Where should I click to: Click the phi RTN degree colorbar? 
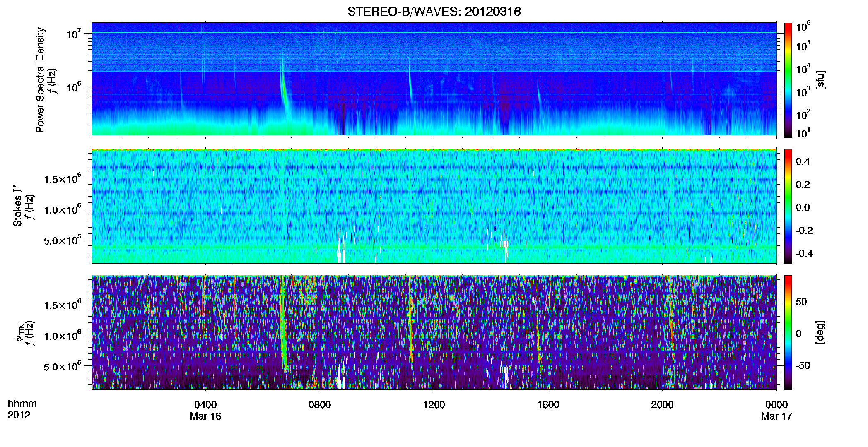point(788,332)
